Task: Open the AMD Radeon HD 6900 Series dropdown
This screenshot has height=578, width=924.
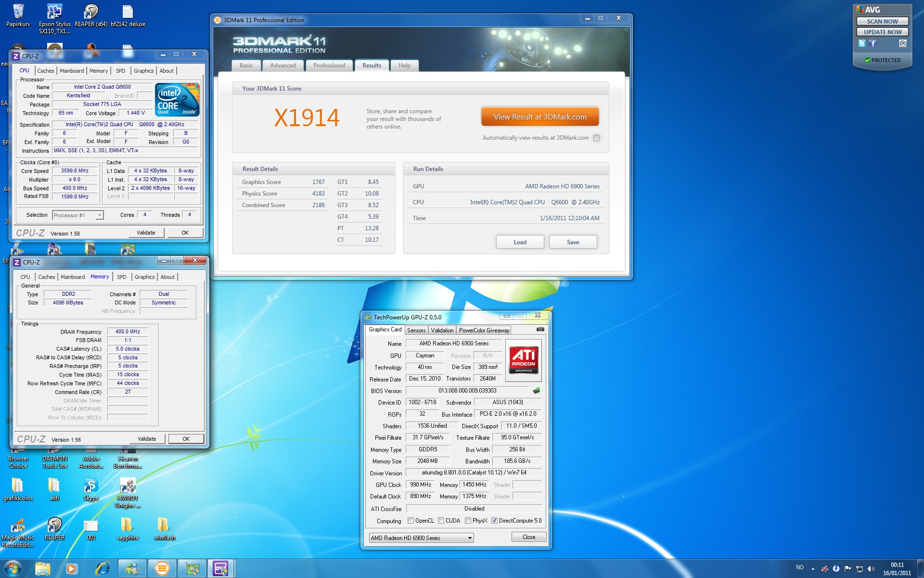Action: pyautogui.click(x=421, y=538)
